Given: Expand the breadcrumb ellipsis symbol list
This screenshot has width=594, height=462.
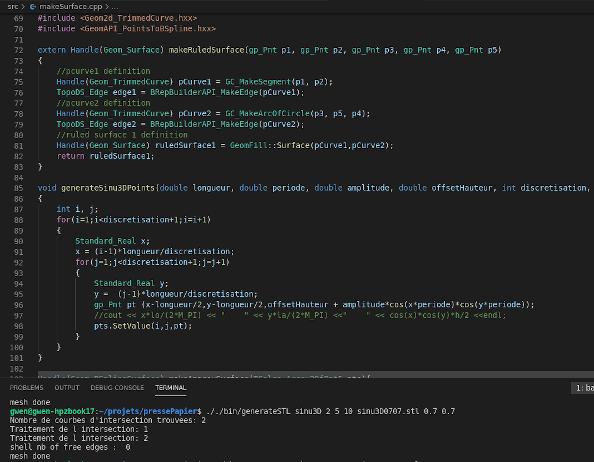Looking at the screenshot, I should [115, 7].
